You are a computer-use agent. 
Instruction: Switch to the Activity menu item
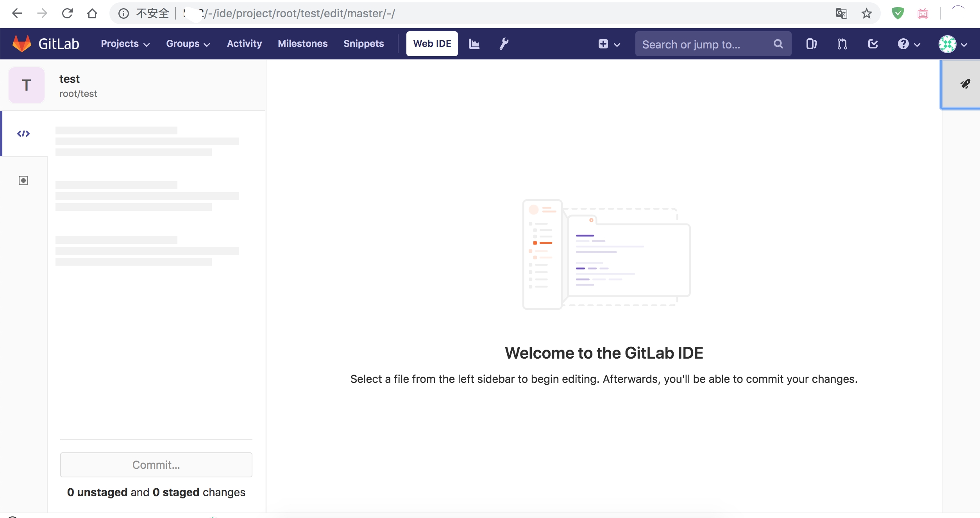[x=244, y=43]
